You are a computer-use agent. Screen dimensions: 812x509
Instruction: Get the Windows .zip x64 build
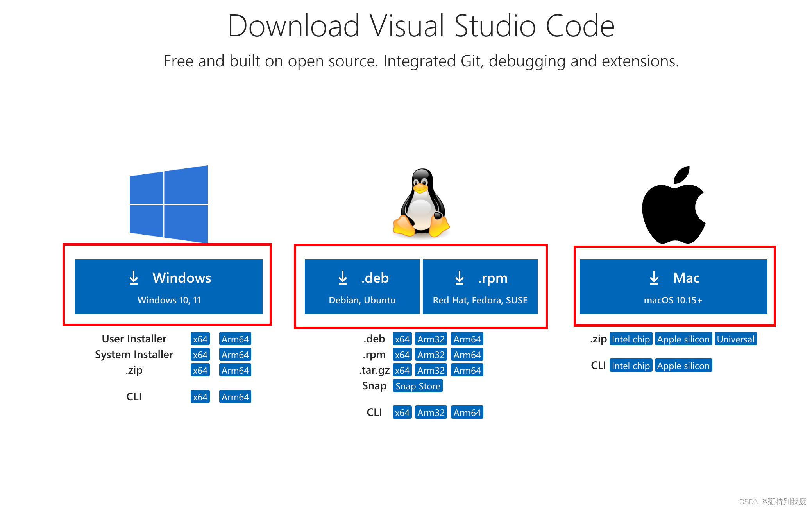click(x=200, y=370)
